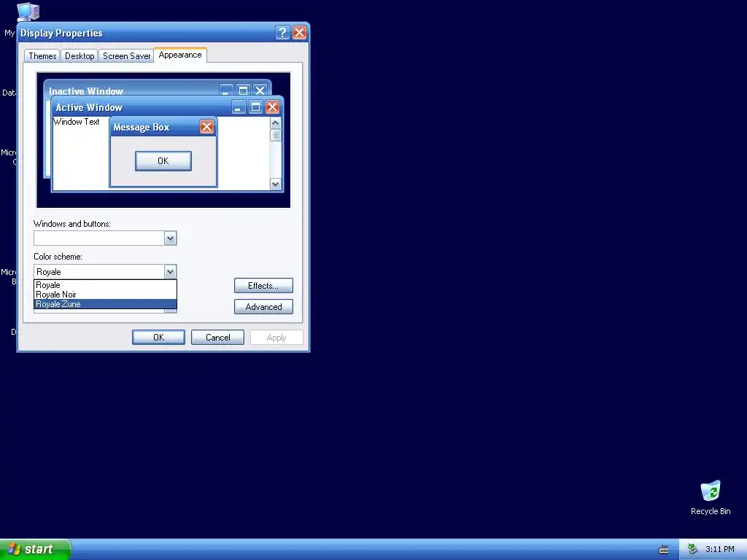
Task: Click the preview scrollbar up arrow
Action: pyautogui.click(x=275, y=122)
